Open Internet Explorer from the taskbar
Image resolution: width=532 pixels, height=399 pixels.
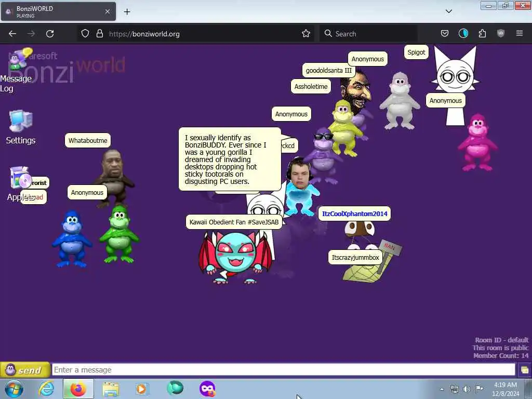(x=46, y=389)
